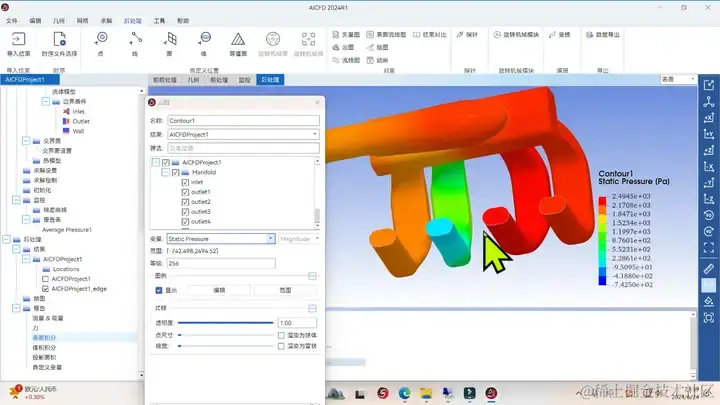Check AICFDProject1 result in project tree
720x405 pixels.
[x=45, y=279]
